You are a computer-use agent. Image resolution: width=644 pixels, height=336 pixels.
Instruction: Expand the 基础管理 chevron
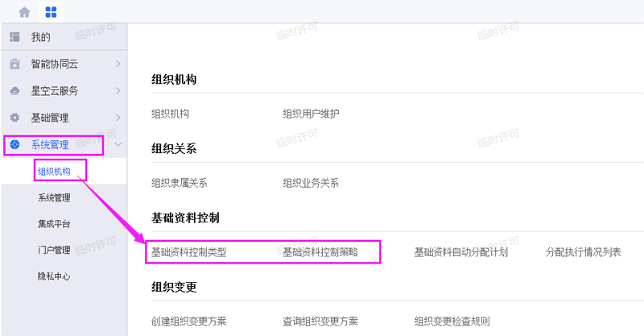(x=118, y=118)
